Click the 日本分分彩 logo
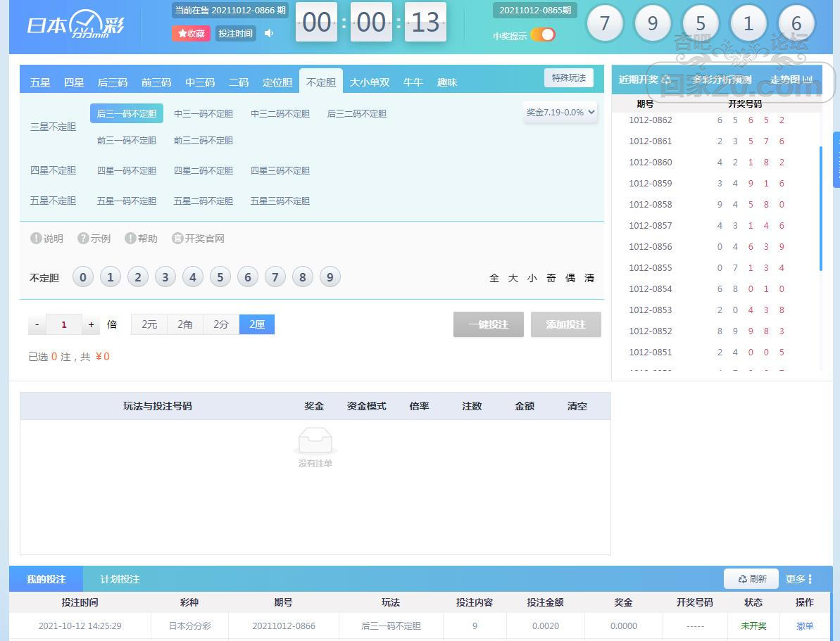 point(76,25)
